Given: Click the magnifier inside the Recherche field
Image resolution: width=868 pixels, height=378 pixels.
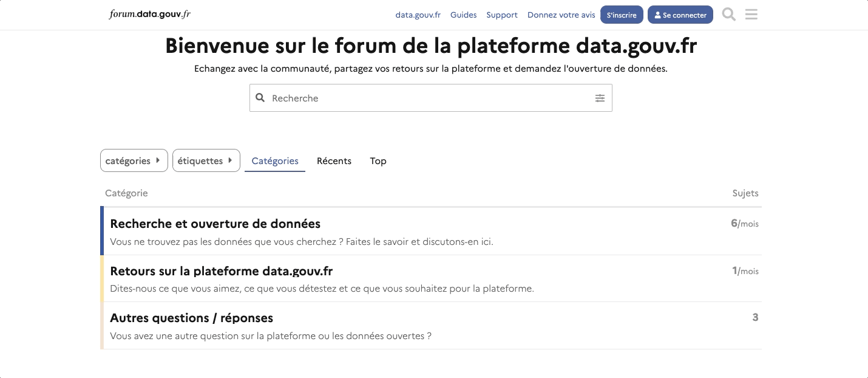Looking at the screenshot, I should click(x=260, y=97).
